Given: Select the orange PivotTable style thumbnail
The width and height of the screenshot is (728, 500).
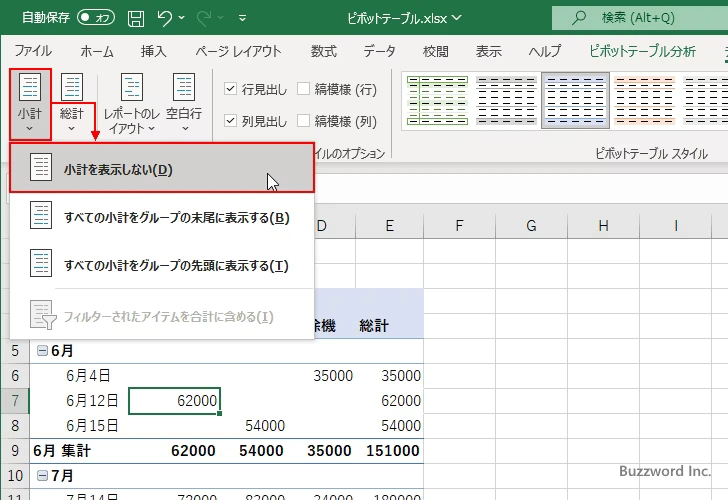Looking at the screenshot, I should (644, 101).
